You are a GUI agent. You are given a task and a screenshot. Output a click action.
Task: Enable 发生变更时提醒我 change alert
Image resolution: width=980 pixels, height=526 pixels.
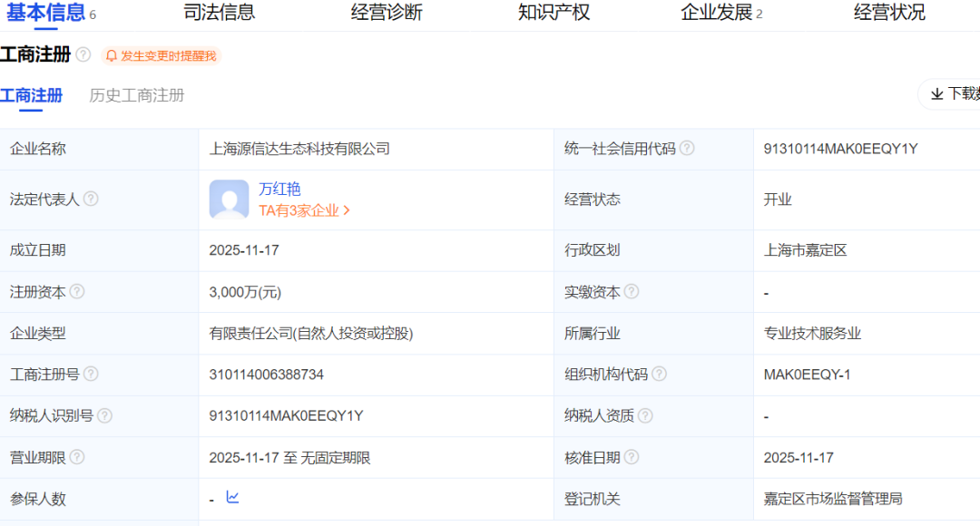click(x=162, y=56)
